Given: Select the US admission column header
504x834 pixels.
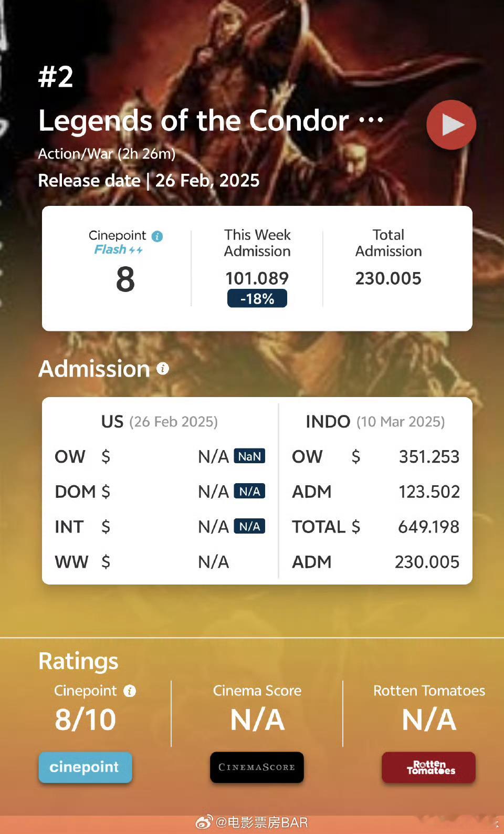Looking at the screenshot, I should pyautogui.click(x=160, y=422).
